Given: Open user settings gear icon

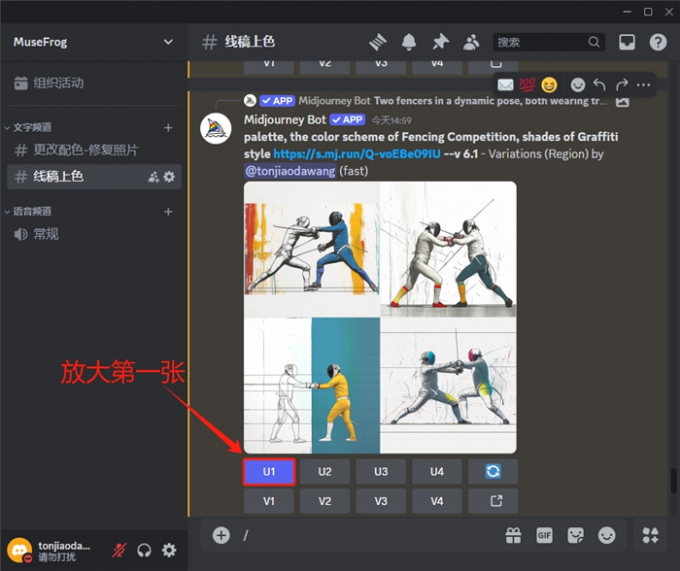Looking at the screenshot, I should 169,550.
